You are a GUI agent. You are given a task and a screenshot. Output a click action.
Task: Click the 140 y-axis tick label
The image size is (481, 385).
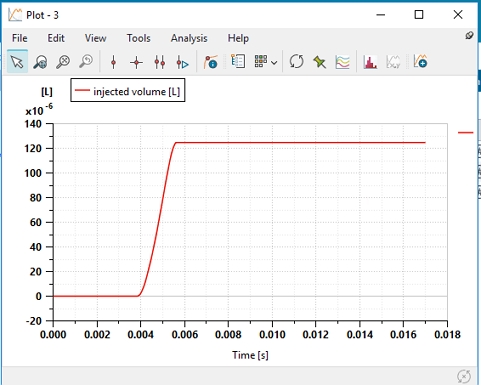[33, 124]
